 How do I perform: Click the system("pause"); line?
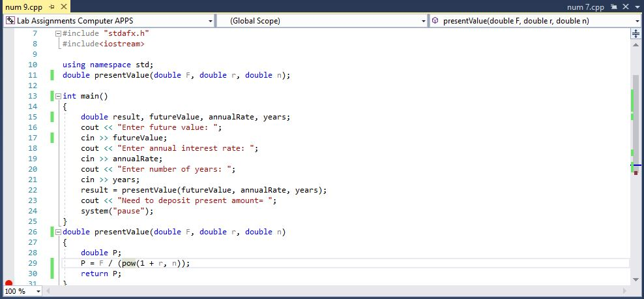[117, 211]
